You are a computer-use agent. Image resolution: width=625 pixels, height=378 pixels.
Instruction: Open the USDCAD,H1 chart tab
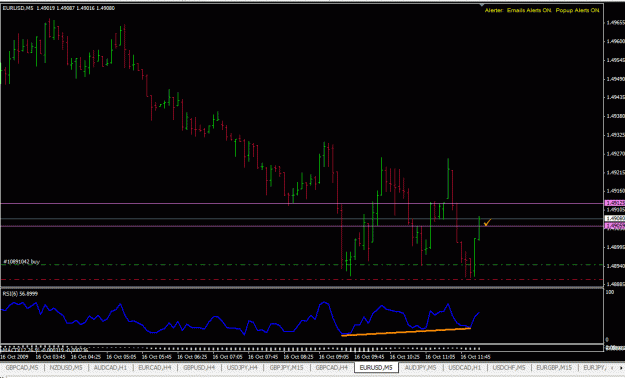464,367
